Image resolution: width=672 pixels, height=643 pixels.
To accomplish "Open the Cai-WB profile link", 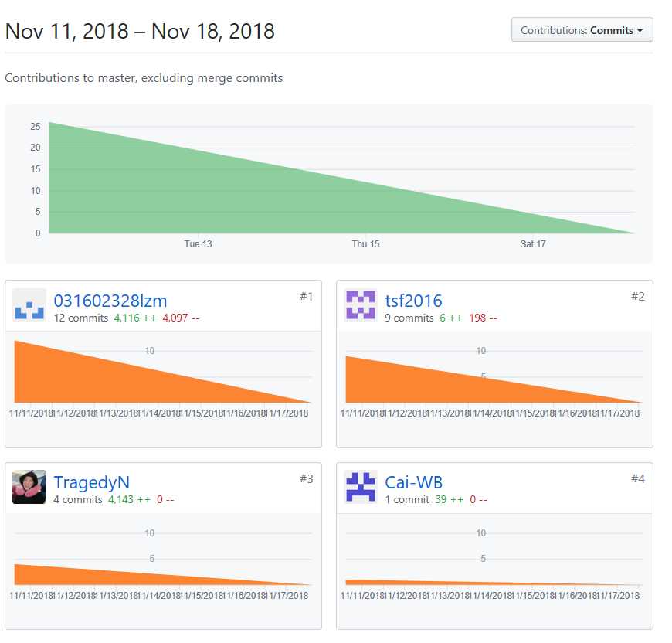I will tap(413, 483).
